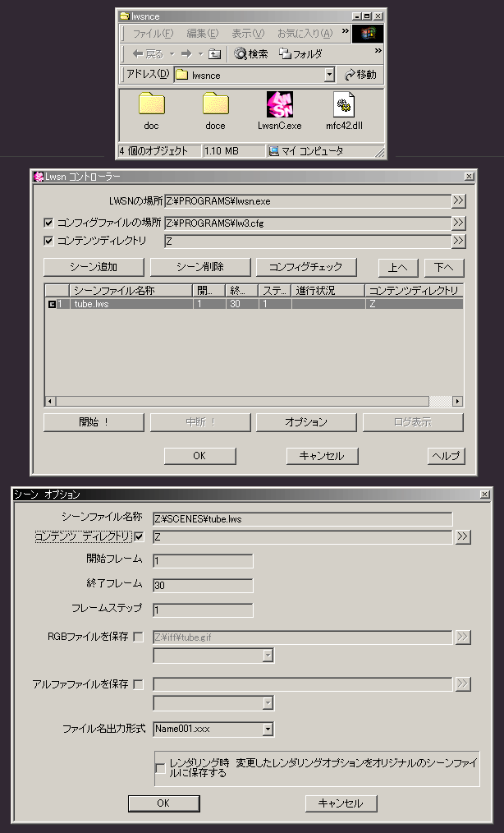Open the address bar dropdown
This screenshot has height=833, width=504.
(x=329, y=75)
